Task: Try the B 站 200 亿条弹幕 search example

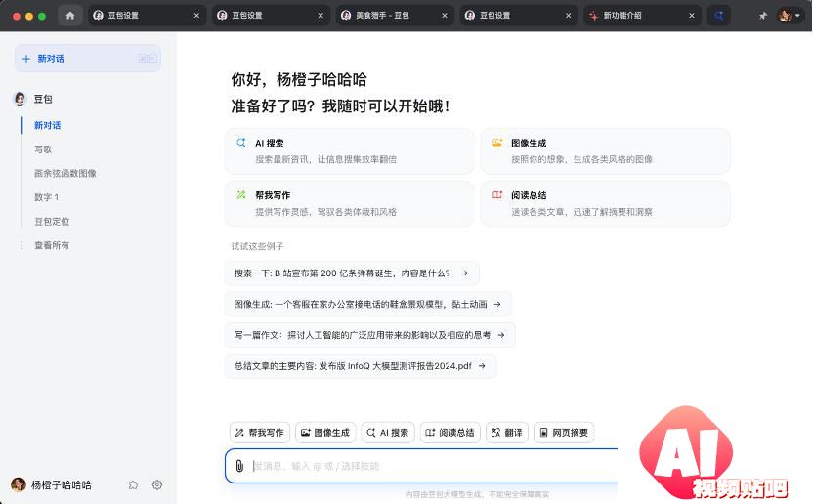Action: pos(352,273)
